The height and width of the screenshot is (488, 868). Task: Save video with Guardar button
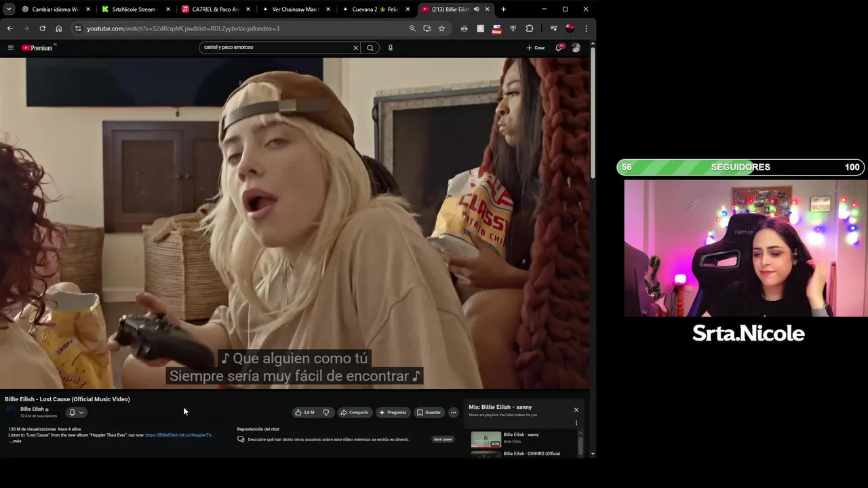pyautogui.click(x=429, y=412)
